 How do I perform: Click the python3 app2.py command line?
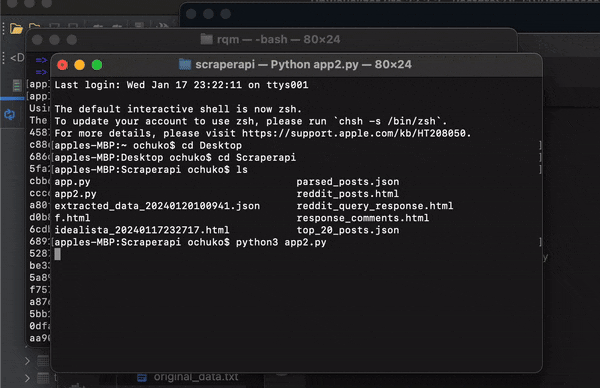(191, 242)
